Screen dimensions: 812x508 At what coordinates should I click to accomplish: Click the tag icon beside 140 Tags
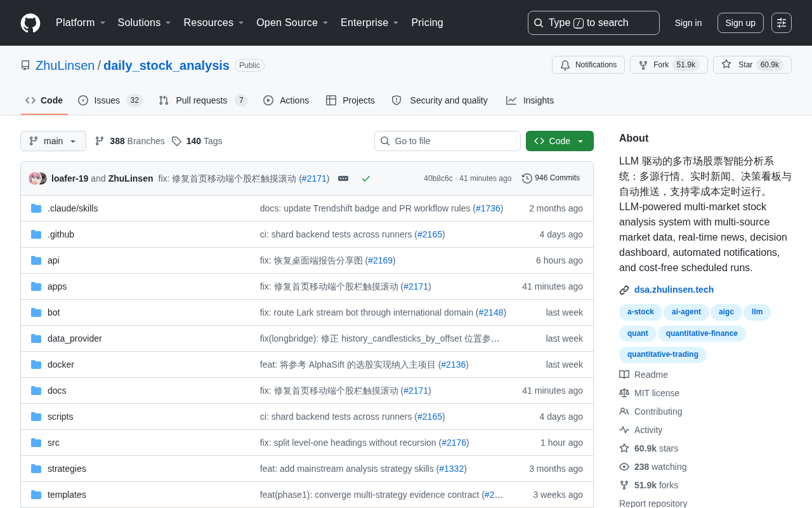coord(176,141)
